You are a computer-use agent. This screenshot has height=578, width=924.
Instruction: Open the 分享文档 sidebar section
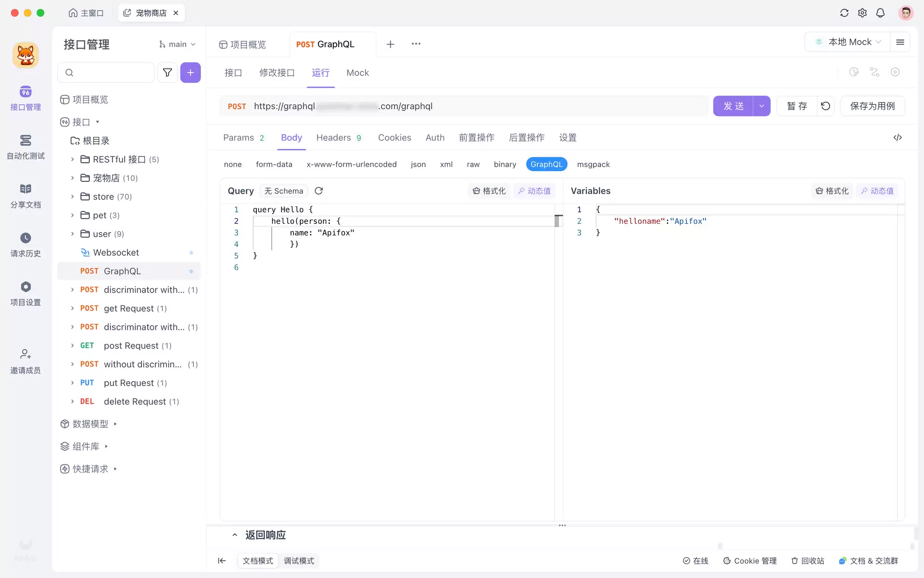(25, 196)
